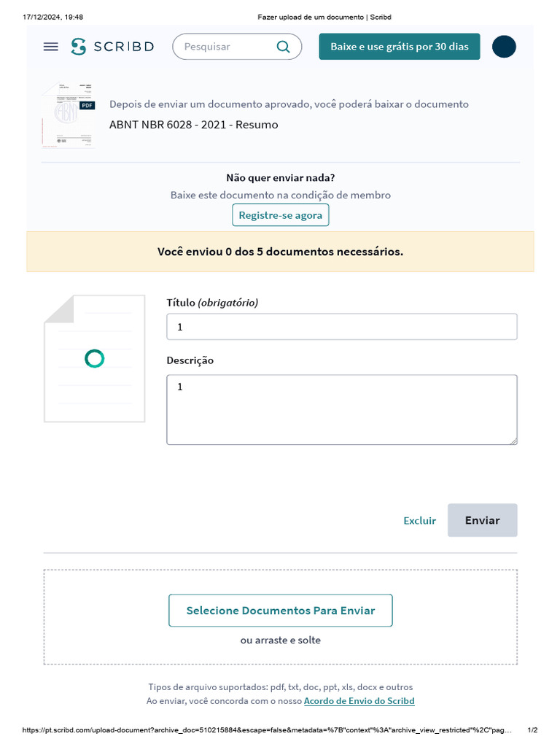Open the Acordo de Envio do Scribd link

click(359, 701)
